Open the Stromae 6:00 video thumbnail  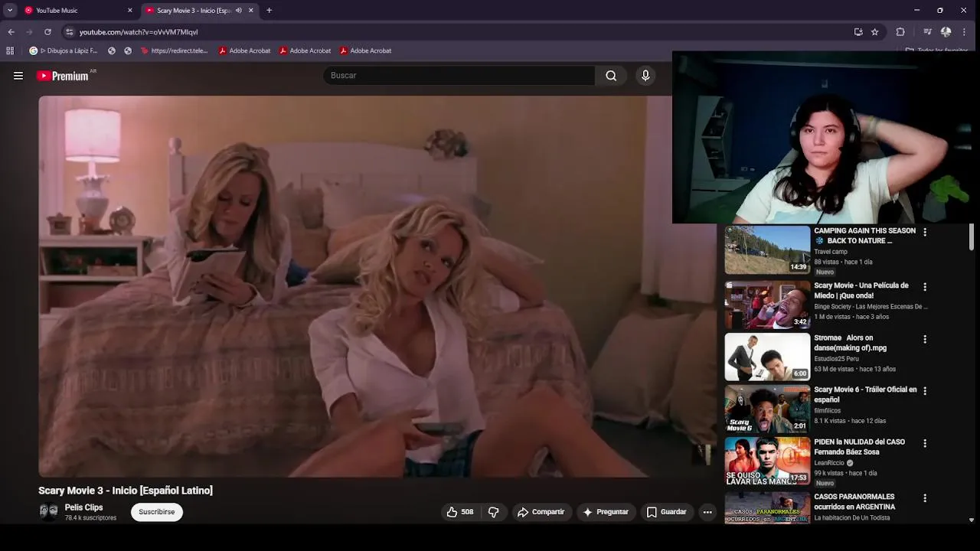point(767,357)
